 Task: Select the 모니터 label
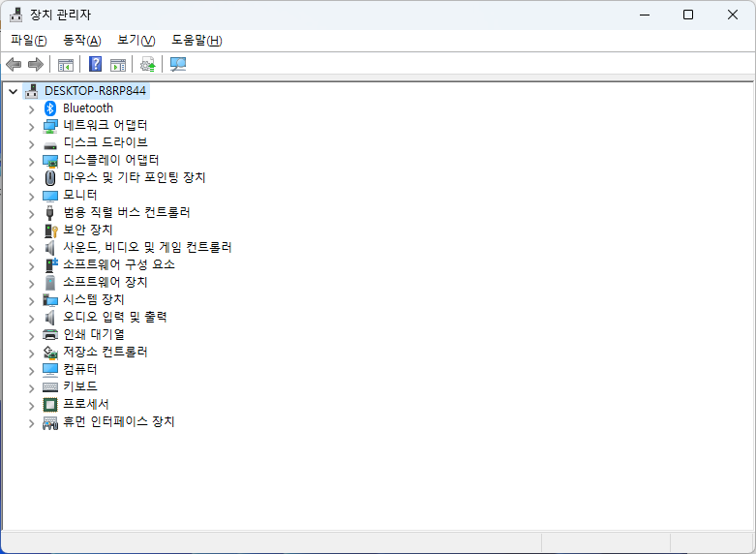(x=80, y=195)
